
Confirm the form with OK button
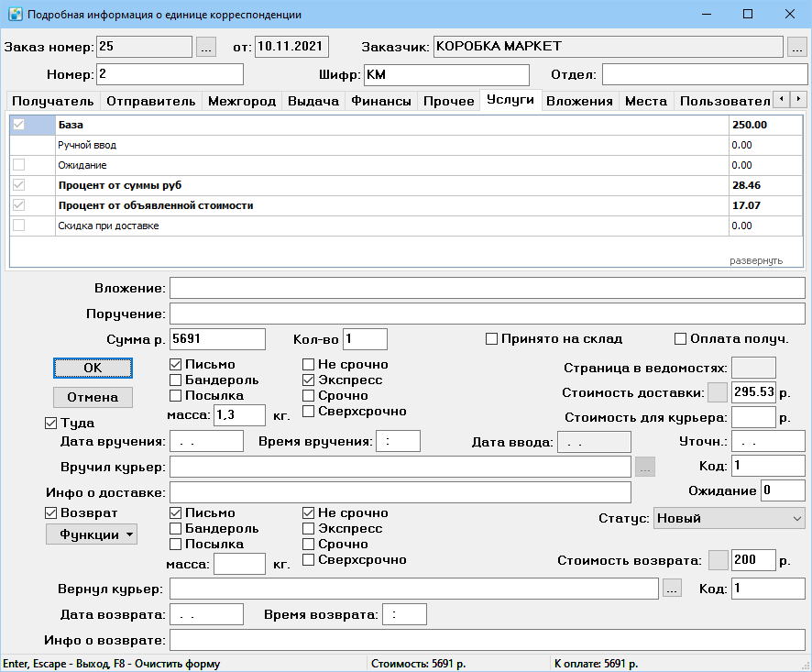93,368
